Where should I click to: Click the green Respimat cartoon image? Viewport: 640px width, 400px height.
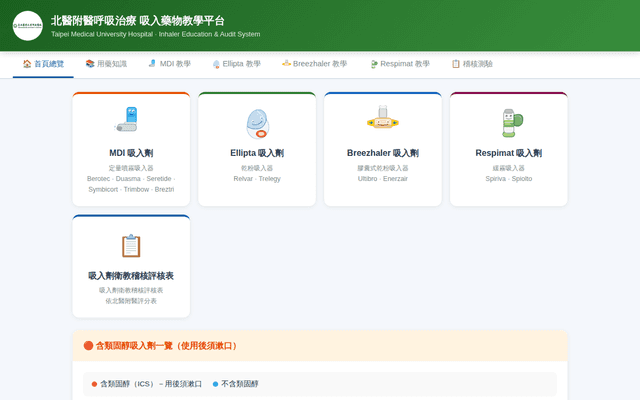click(512, 123)
